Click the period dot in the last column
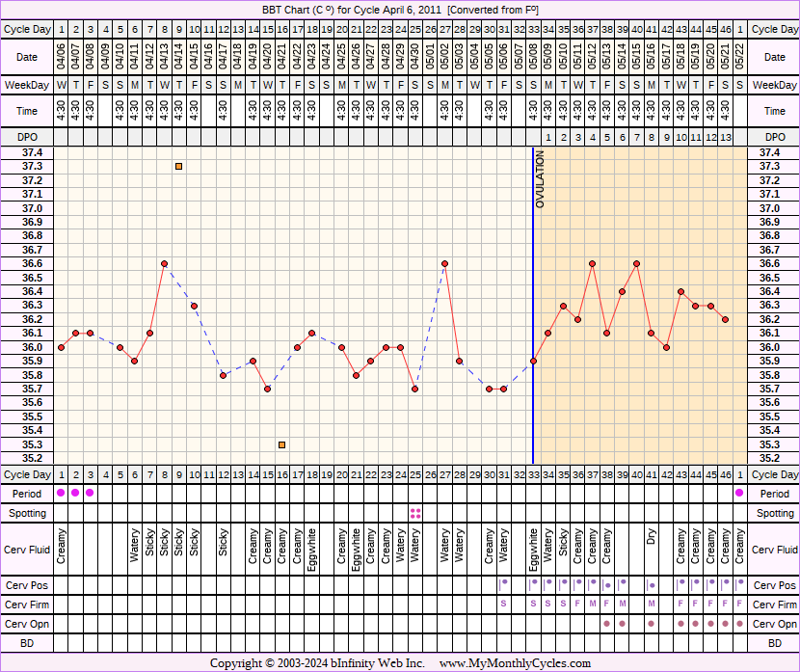Viewport: 800px width, 672px height. click(x=739, y=493)
